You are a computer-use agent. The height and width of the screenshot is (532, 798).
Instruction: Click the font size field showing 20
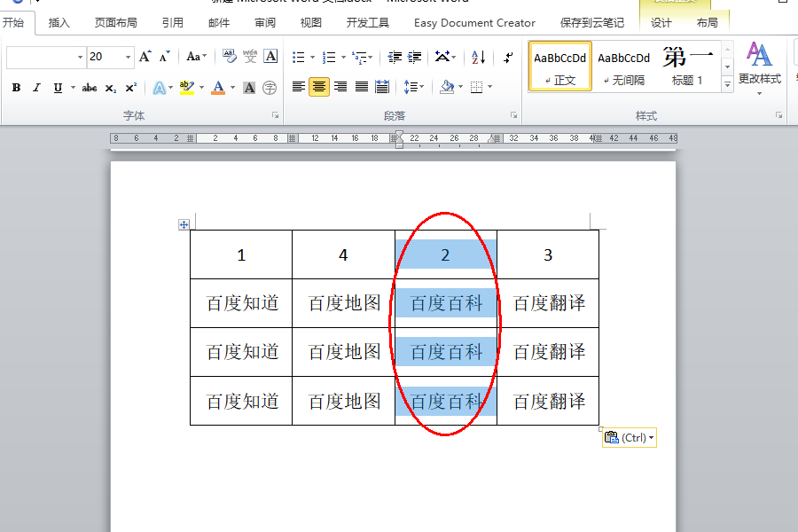[106, 57]
